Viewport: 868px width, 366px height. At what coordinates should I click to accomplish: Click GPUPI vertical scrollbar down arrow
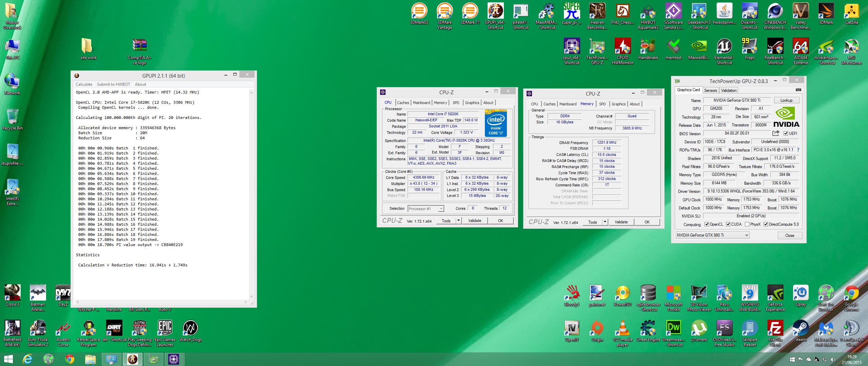(x=251, y=297)
